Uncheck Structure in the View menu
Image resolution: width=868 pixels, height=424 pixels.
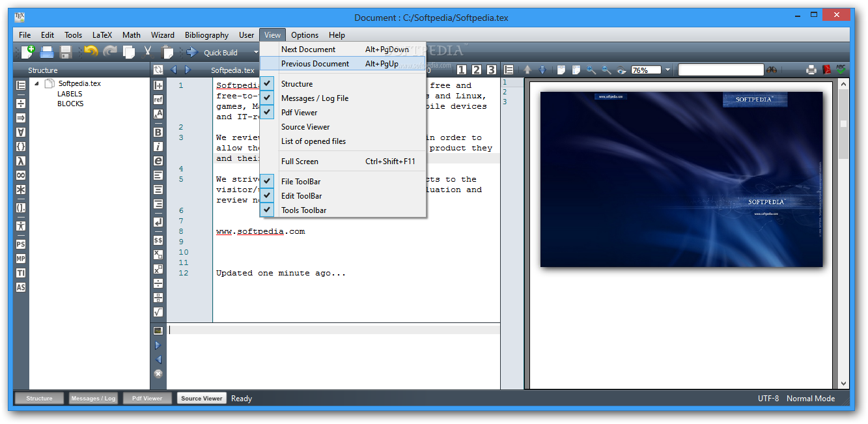pyautogui.click(x=297, y=84)
